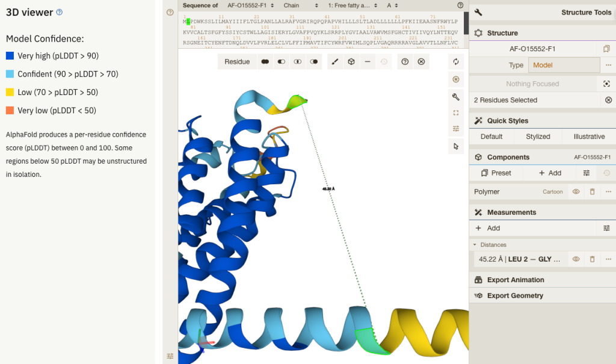Click the focus target icon beside Nothing Focused

pyautogui.click(x=606, y=84)
